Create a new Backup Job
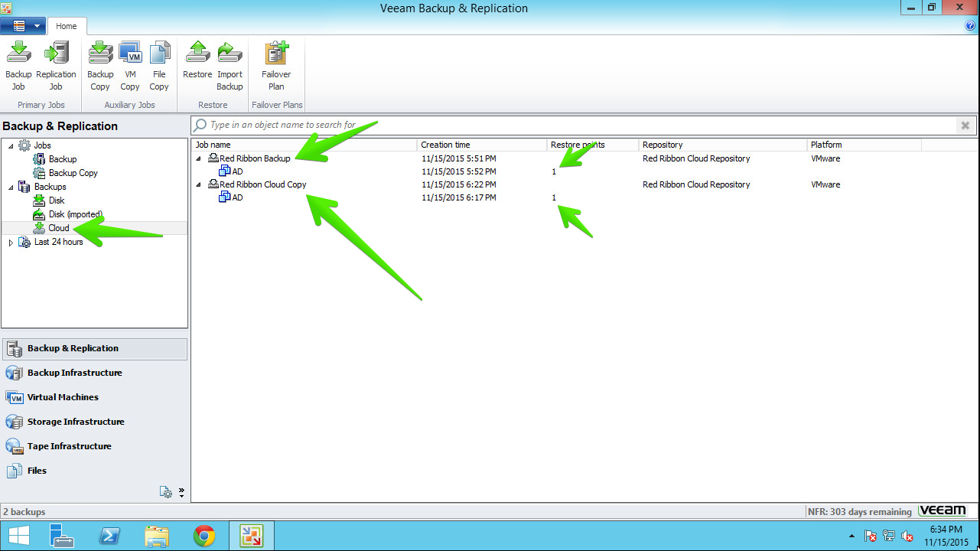Viewport: 980px width, 551px height. point(18,66)
